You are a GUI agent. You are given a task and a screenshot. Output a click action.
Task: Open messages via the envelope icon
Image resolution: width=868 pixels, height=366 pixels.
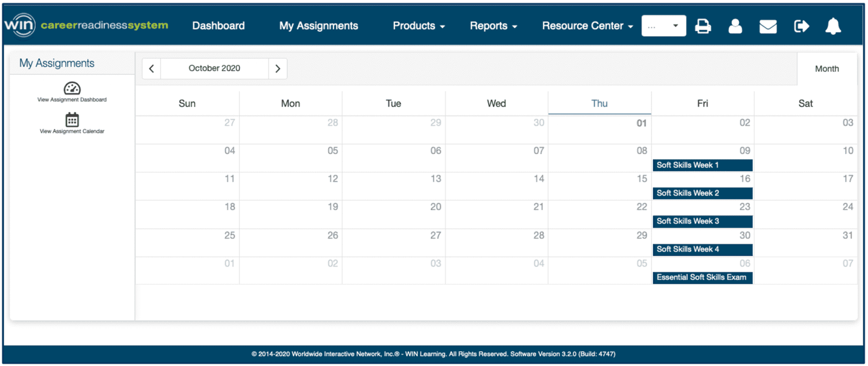768,26
